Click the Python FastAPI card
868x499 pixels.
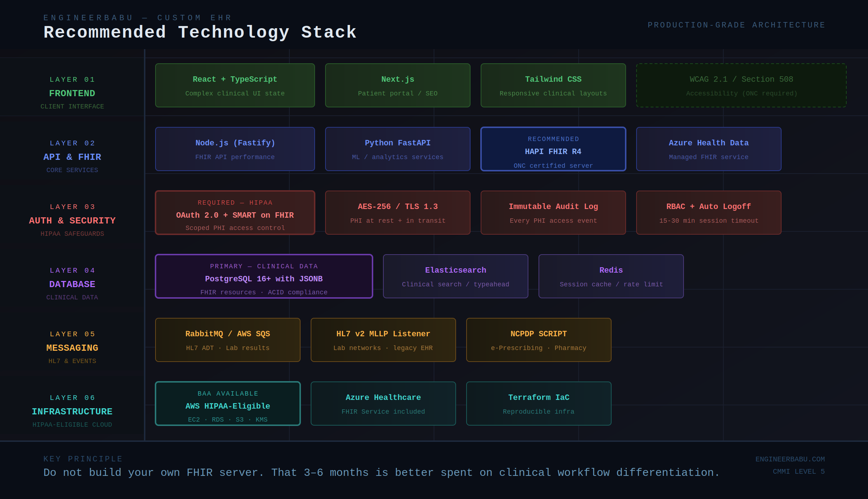[x=398, y=149]
